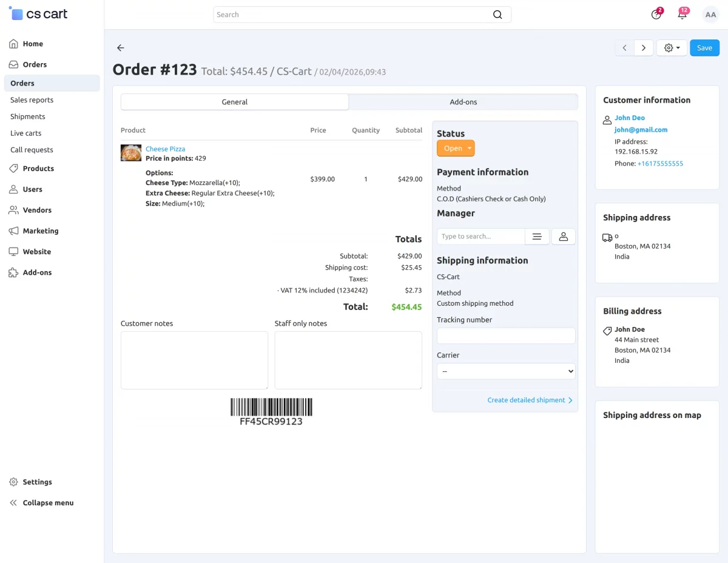Open the manager list icon
The width and height of the screenshot is (728, 563).
(x=537, y=236)
